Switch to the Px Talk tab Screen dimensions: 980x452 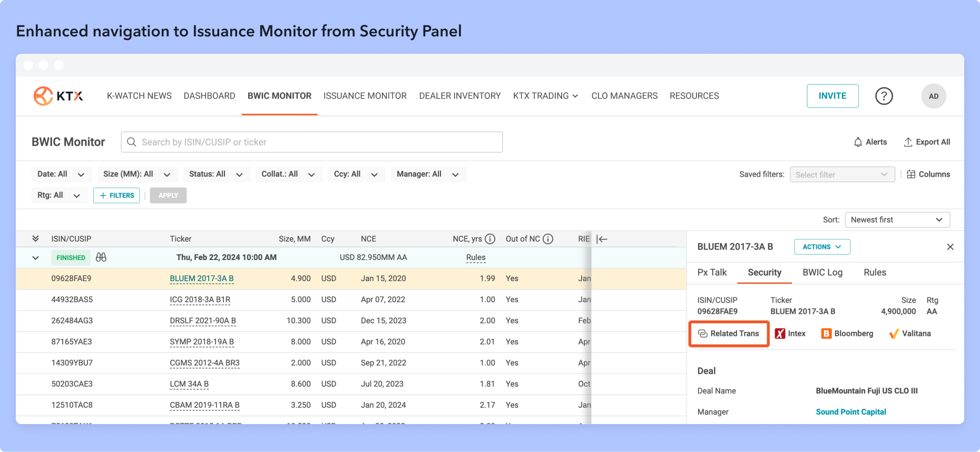(712, 272)
